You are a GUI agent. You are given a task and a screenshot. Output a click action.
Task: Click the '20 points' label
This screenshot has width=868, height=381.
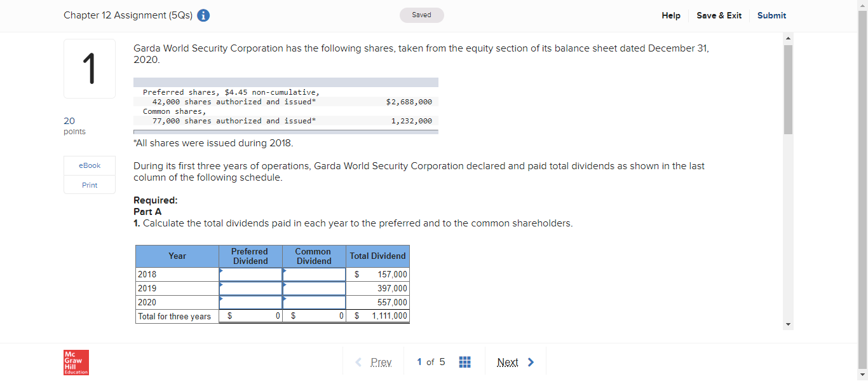coord(74,126)
